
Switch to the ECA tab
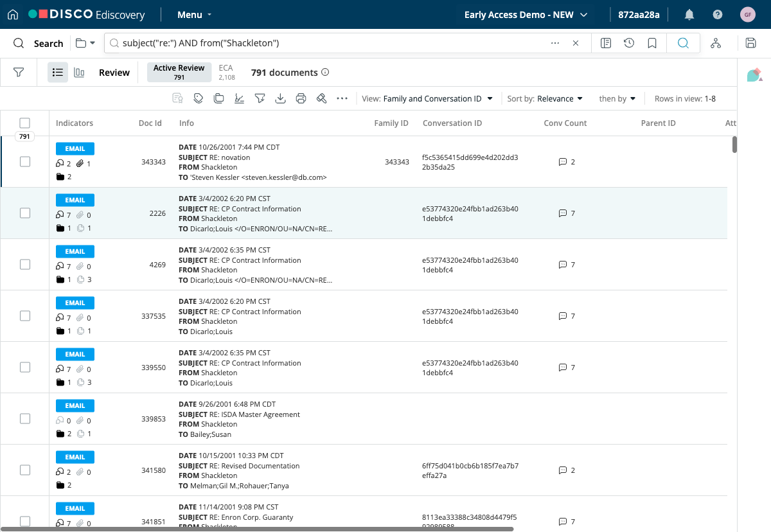(226, 72)
